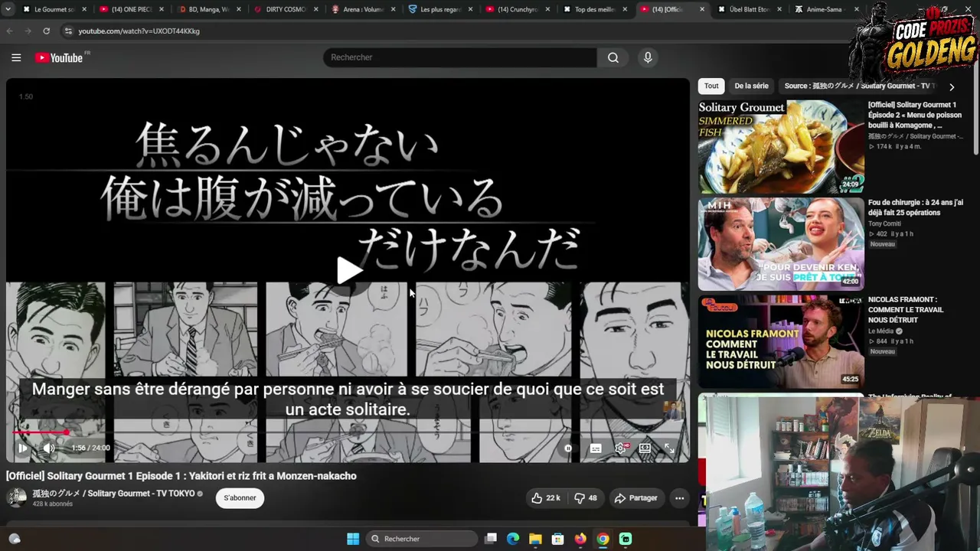Mute the video with the speaker icon

click(x=48, y=448)
